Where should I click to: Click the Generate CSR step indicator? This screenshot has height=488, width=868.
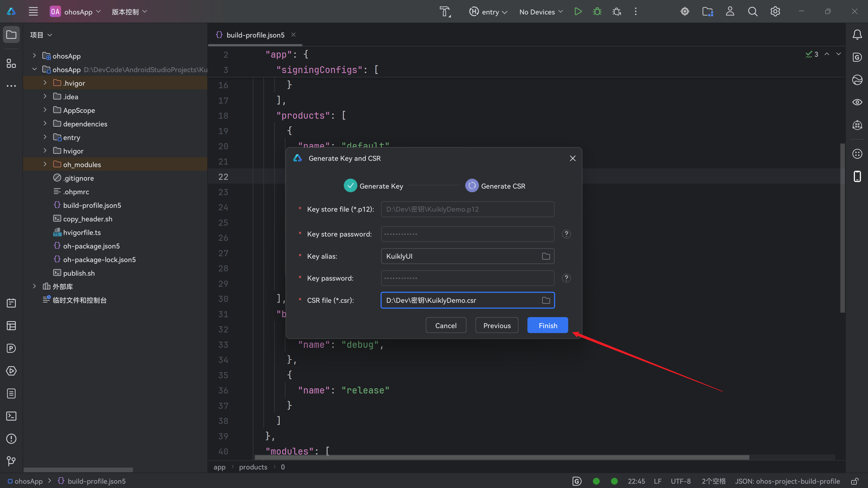[472, 186]
